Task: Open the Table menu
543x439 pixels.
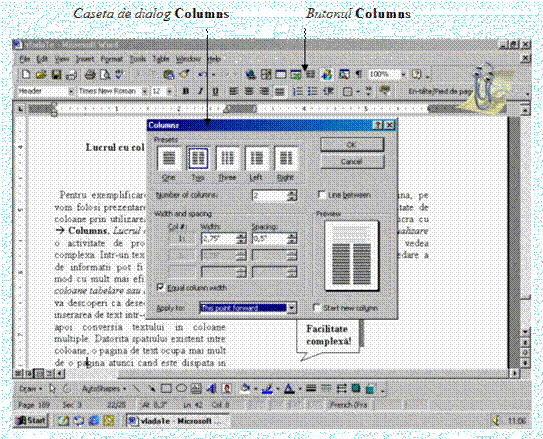Action: tap(161, 59)
